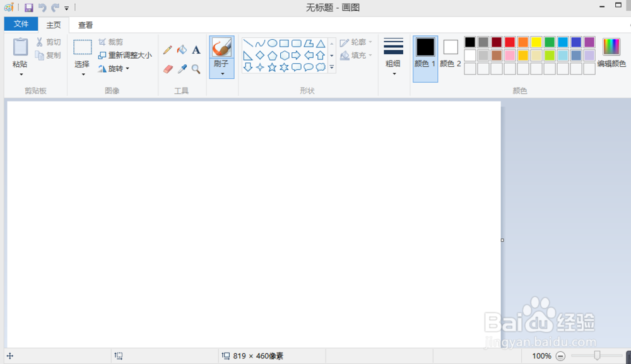This screenshot has height=364, width=631.
Task: Pick the red color swatch
Action: point(510,42)
